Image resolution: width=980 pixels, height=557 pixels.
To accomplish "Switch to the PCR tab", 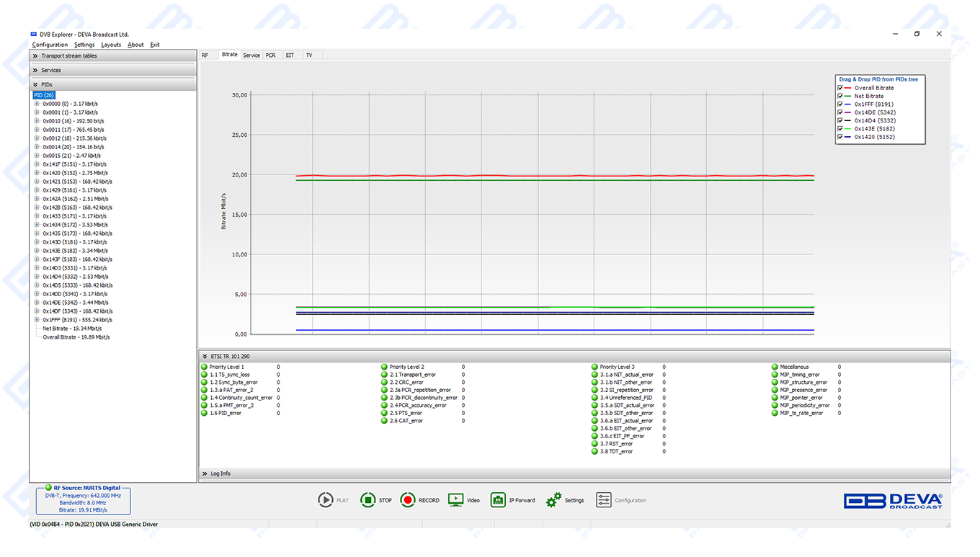I will click(270, 55).
